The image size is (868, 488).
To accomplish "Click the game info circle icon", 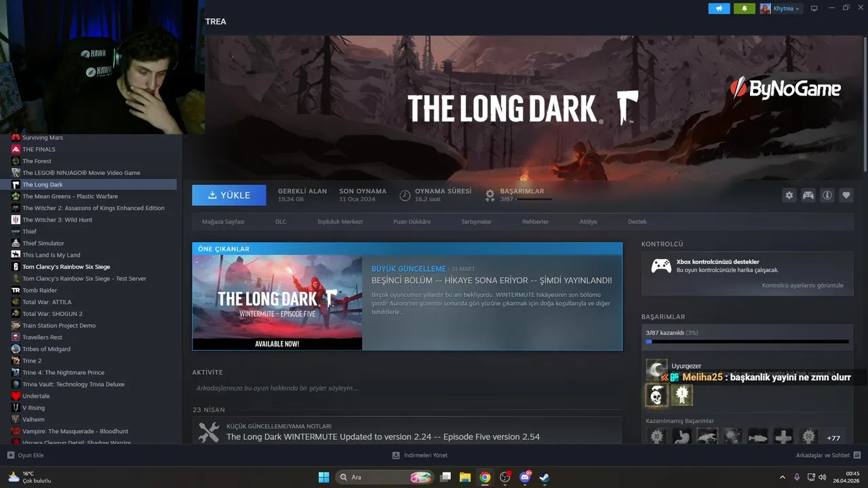I will click(x=827, y=195).
